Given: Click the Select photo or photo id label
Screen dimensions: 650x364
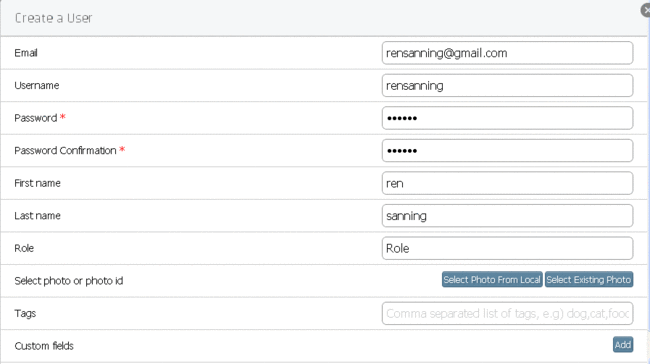Looking at the screenshot, I should (x=69, y=281).
